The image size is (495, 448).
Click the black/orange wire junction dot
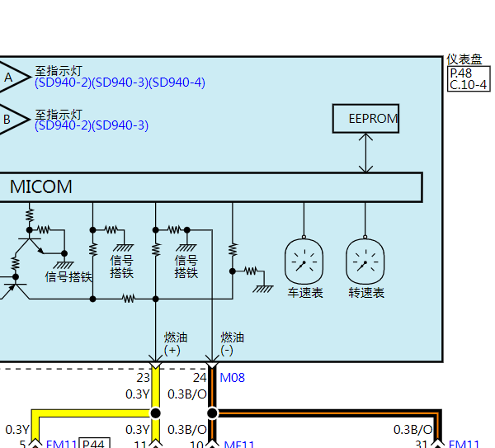pyautogui.click(x=212, y=413)
